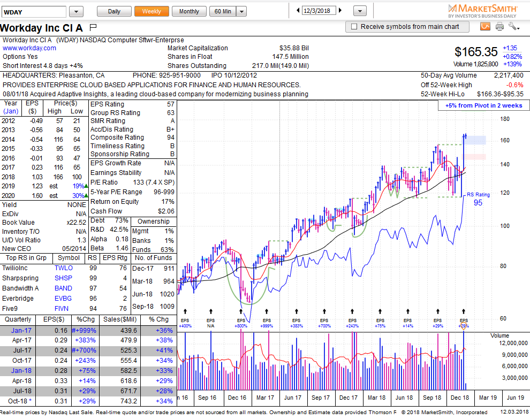Click the WDAY symbol input field
This screenshot has width=530, height=420.
point(34,12)
